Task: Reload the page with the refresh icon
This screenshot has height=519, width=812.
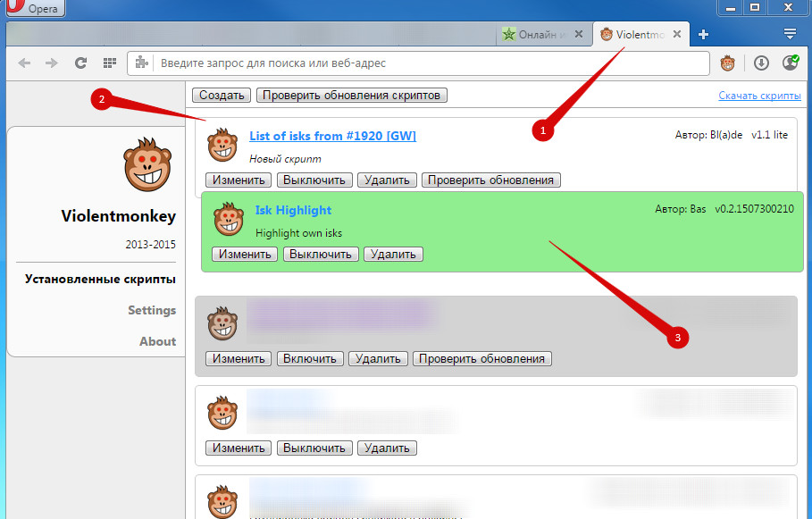Action: [x=80, y=63]
